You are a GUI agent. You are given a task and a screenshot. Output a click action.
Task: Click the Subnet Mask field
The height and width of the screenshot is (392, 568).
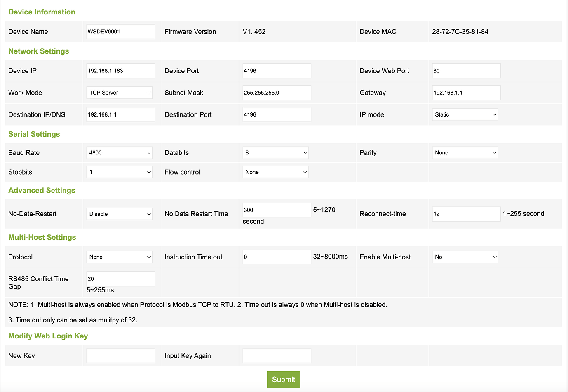pos(277,93)
